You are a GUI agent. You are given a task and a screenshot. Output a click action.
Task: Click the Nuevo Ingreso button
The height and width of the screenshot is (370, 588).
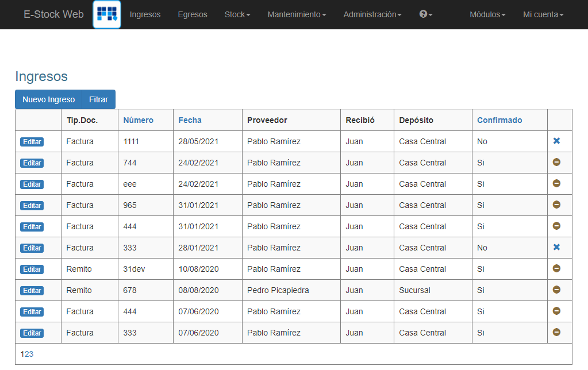48,99
